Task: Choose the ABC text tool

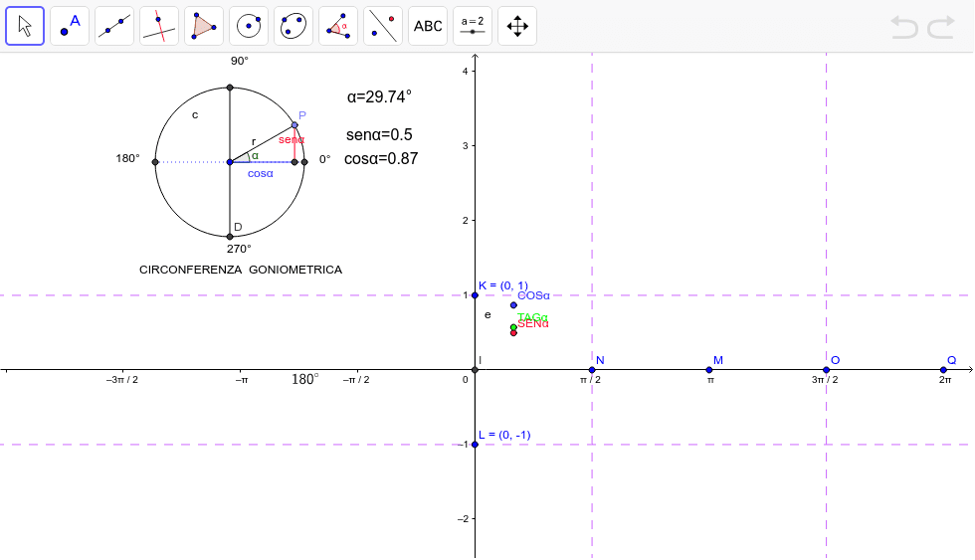Action: click(x=428, y=26)
